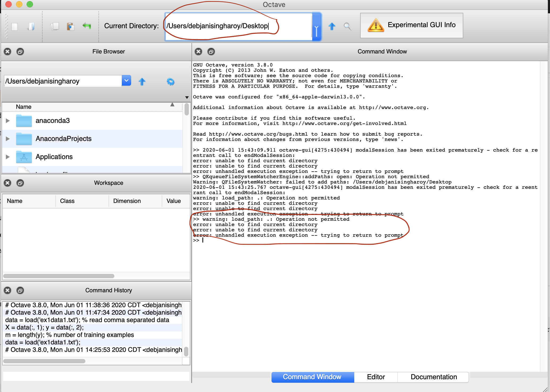Click the Workspace Dimension column header
This screenshot has width=550, height=392.
pyautogui.click(x=135, y=201)
